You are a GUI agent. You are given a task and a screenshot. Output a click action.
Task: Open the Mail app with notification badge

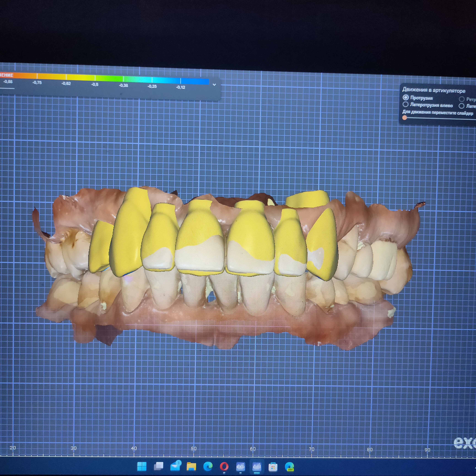(175, 466)
